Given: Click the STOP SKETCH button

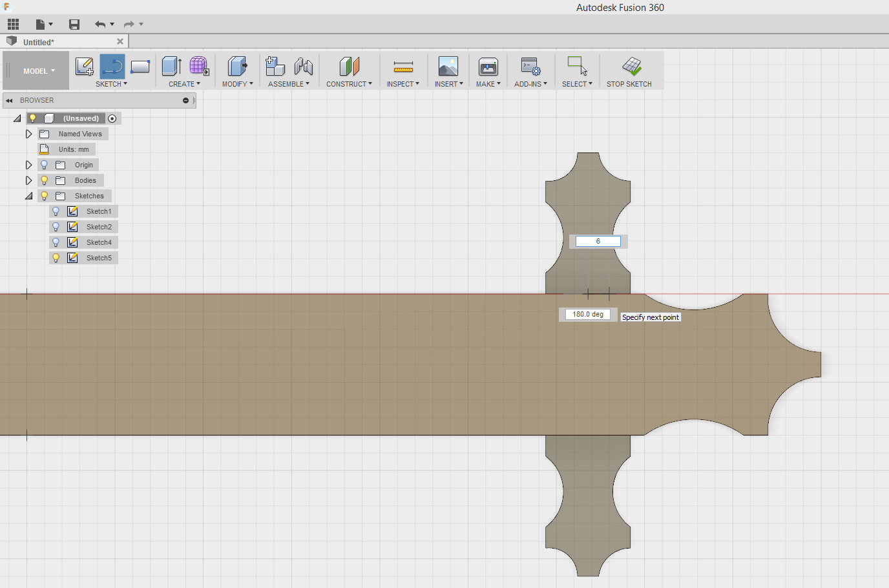Looking at the screenshot, I should pyautogui.click(x=629, y=71).
